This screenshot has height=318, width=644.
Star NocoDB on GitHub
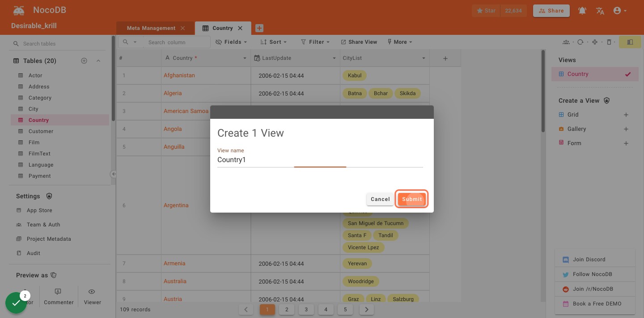pos(486,11)
